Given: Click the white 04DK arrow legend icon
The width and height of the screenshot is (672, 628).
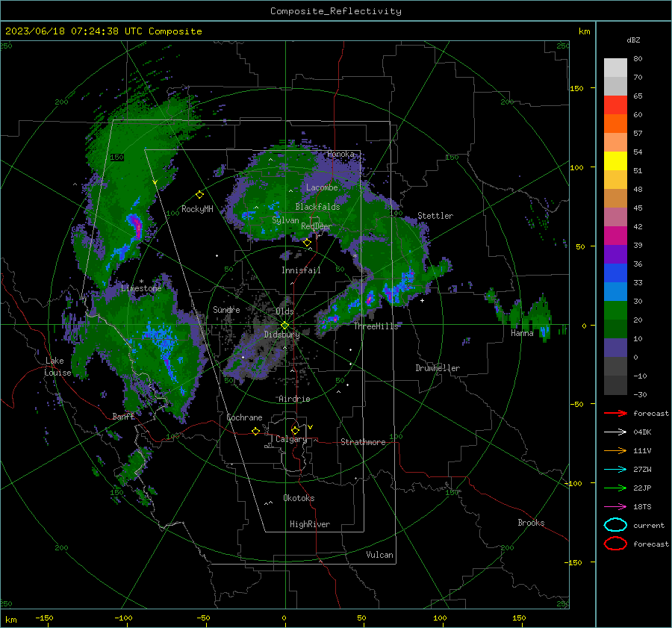Looking at the screenshot, I should [615, 432].
